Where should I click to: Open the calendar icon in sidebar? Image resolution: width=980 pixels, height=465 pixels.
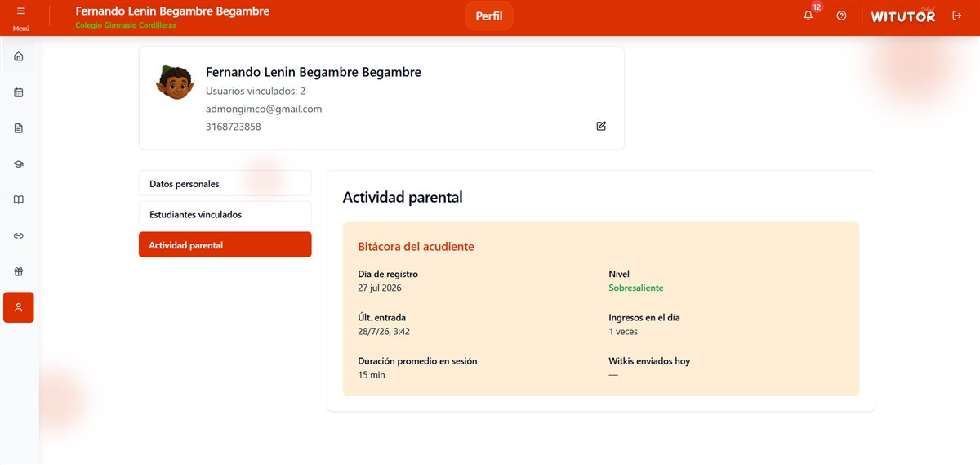(19, 92)
